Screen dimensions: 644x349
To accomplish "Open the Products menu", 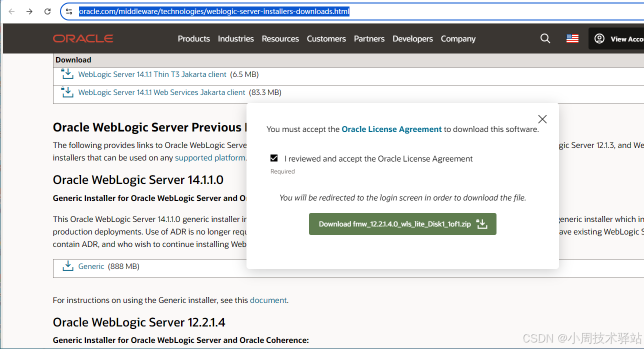I will point(194,38).
